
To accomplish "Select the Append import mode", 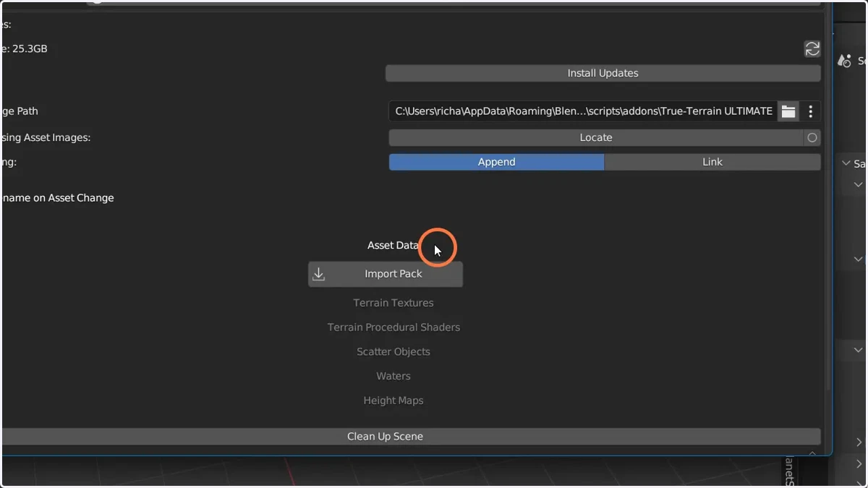I will [496, 162].
